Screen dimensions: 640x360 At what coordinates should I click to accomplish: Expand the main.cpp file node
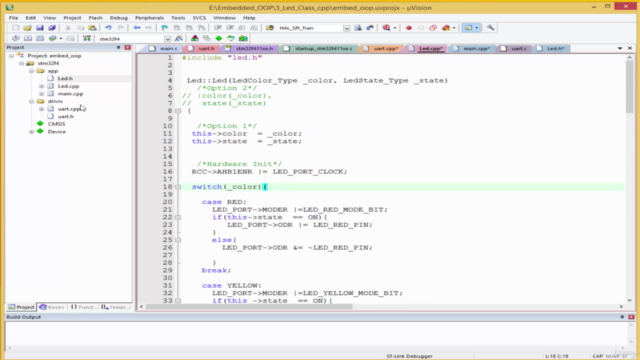click(x=42, y=94)
